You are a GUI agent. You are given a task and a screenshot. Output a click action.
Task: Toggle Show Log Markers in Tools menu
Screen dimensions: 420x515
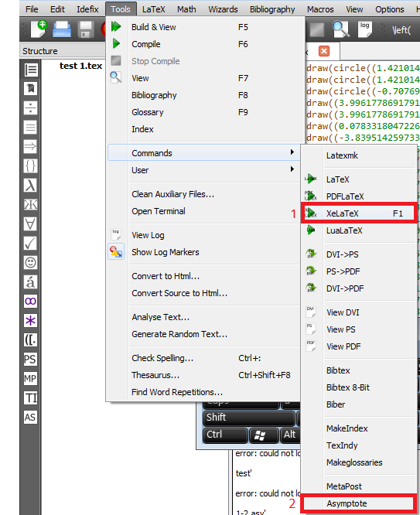point(203,252)
